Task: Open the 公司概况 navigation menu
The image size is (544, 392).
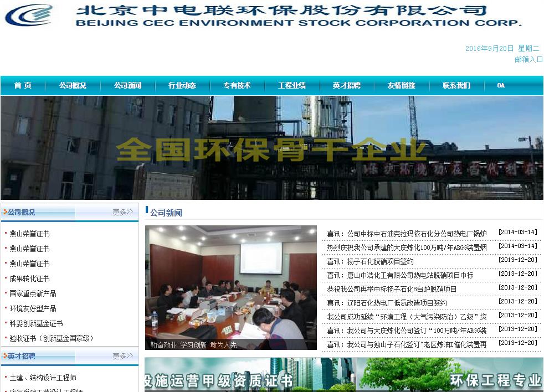Action: click(73, 85)
